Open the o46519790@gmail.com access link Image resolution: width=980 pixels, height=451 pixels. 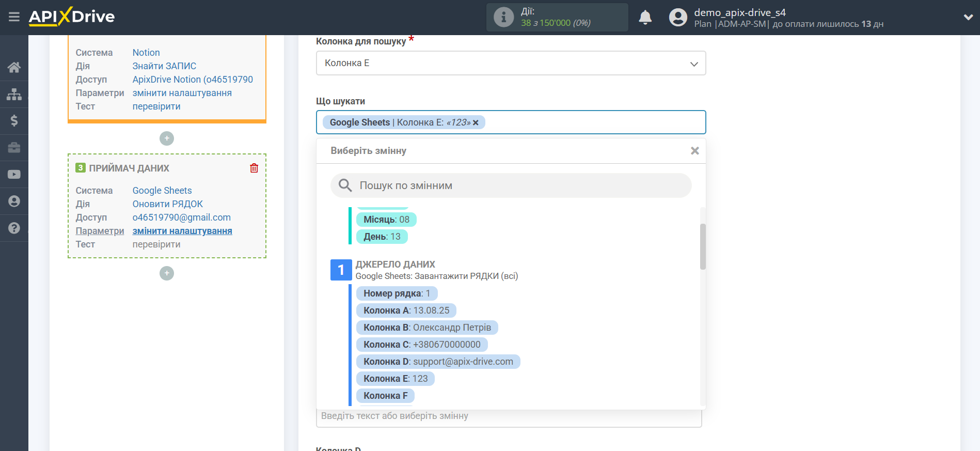[182, 217]
